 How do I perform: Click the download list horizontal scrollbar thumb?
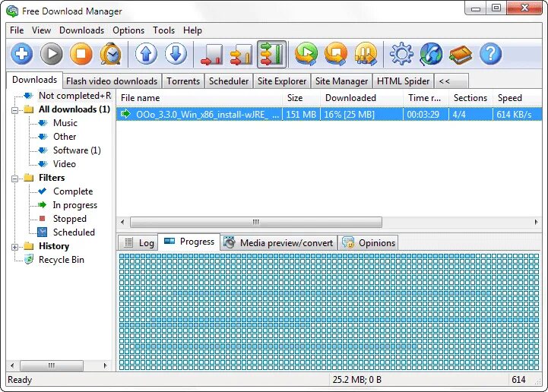click(x=256, y=222)
